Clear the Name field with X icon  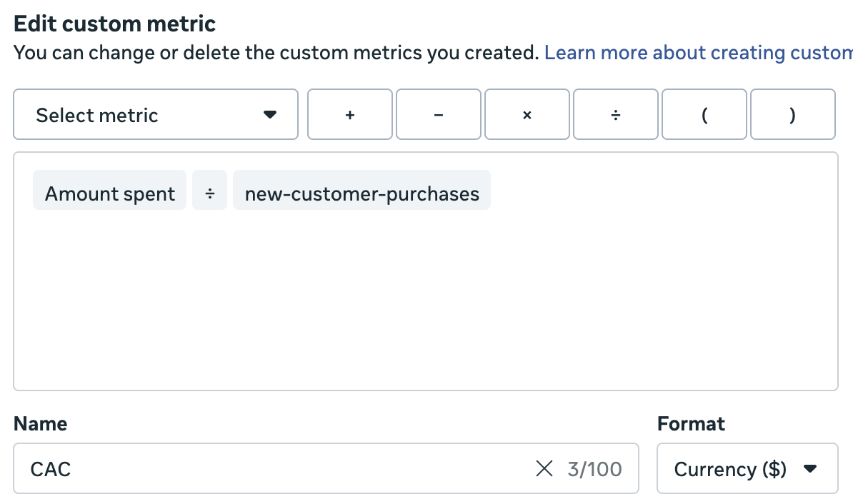pyautogui.click(x=544, y=469)
